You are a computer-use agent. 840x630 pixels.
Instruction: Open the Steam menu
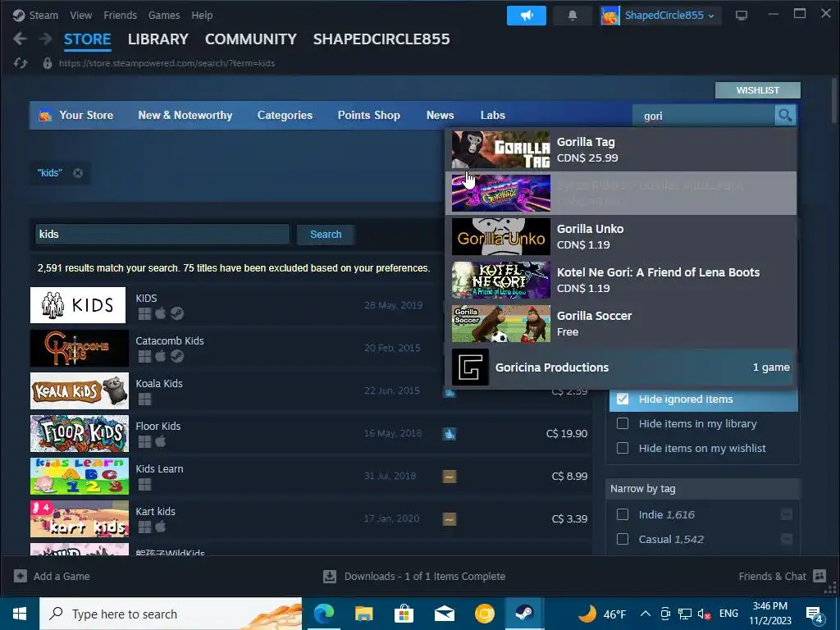point(43,16)
